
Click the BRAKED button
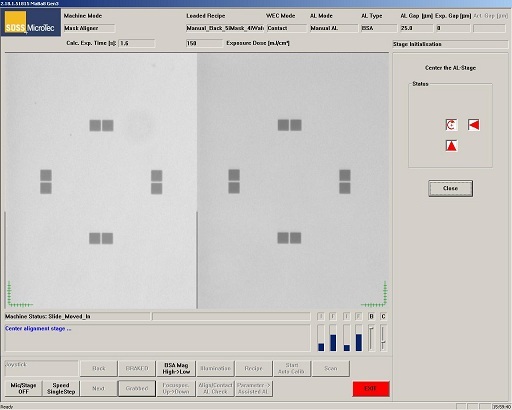(x=137, y=368)
